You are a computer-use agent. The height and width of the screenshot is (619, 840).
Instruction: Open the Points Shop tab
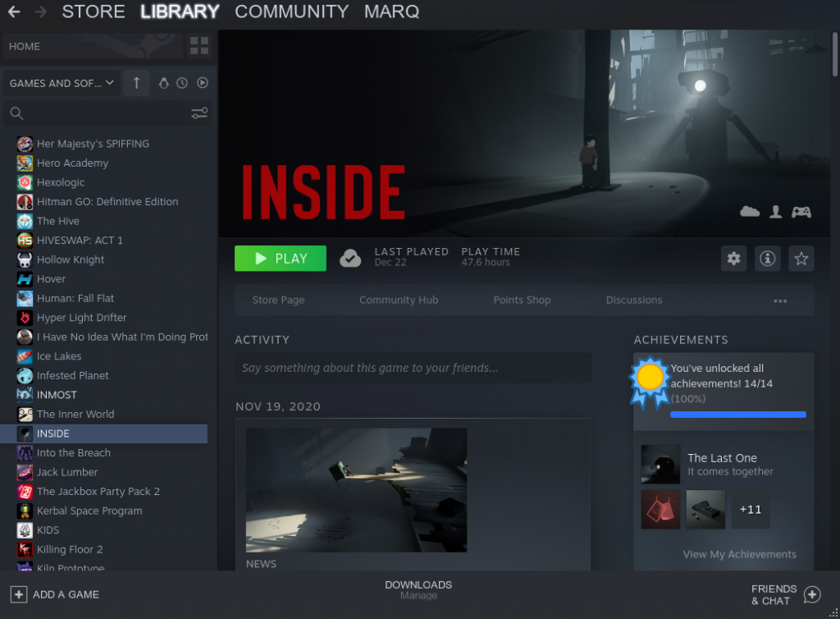tap(522, 300)
